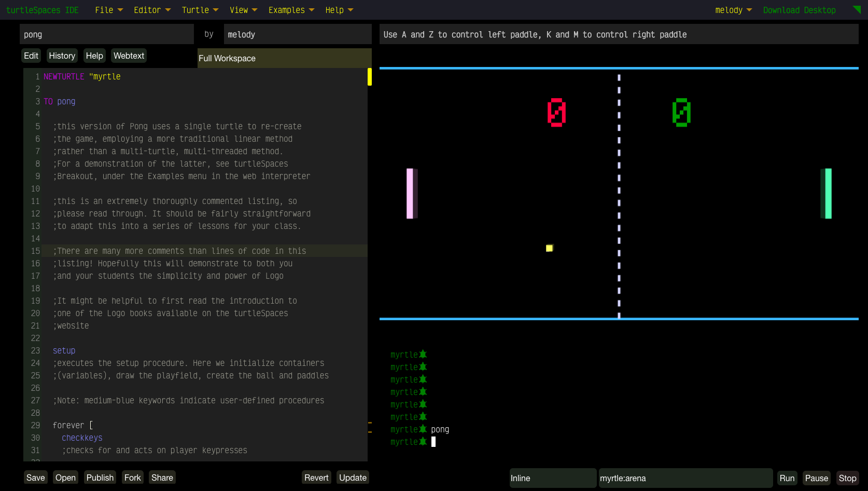Click the Publish button
This screenshot has height=491, width=868.
tap(100, 478)
